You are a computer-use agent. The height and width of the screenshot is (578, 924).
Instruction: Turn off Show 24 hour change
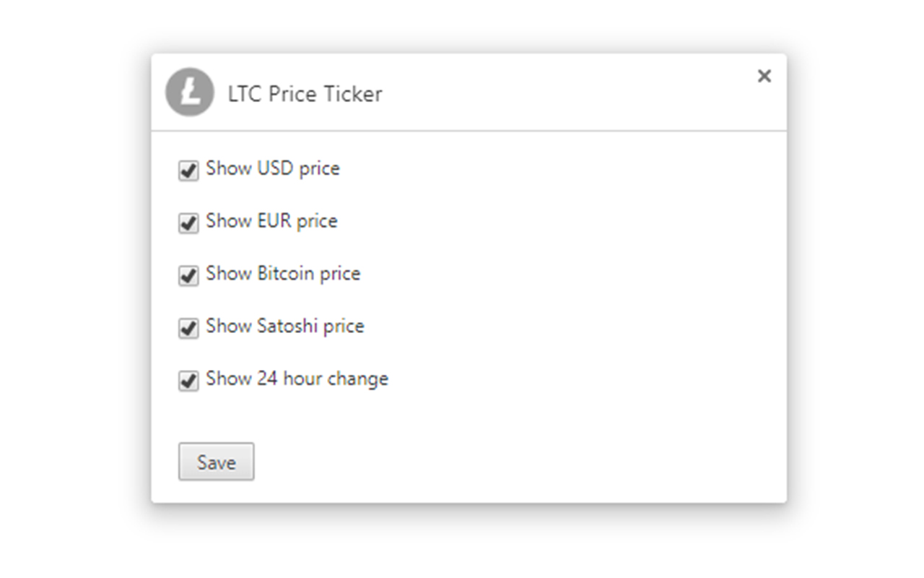188,381
